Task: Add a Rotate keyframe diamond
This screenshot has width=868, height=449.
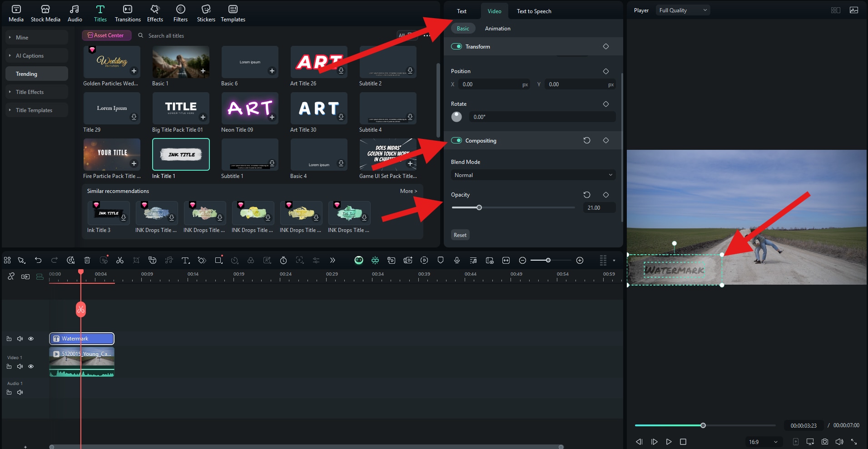Action: [605, 104]
